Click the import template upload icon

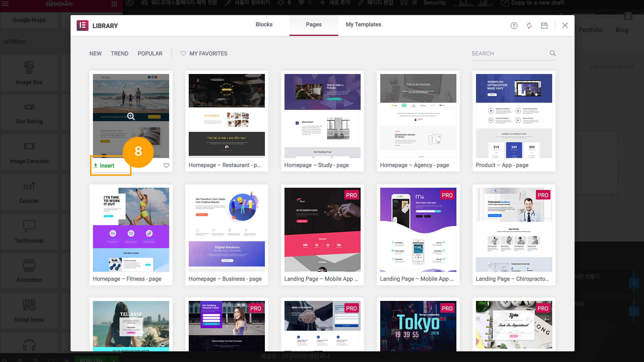coord(514,26)
